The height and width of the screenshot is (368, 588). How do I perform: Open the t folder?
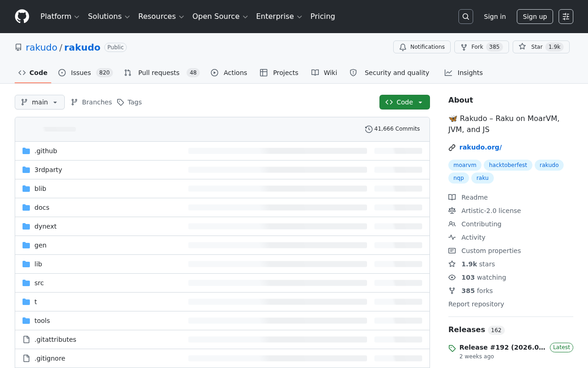point(36,302)
